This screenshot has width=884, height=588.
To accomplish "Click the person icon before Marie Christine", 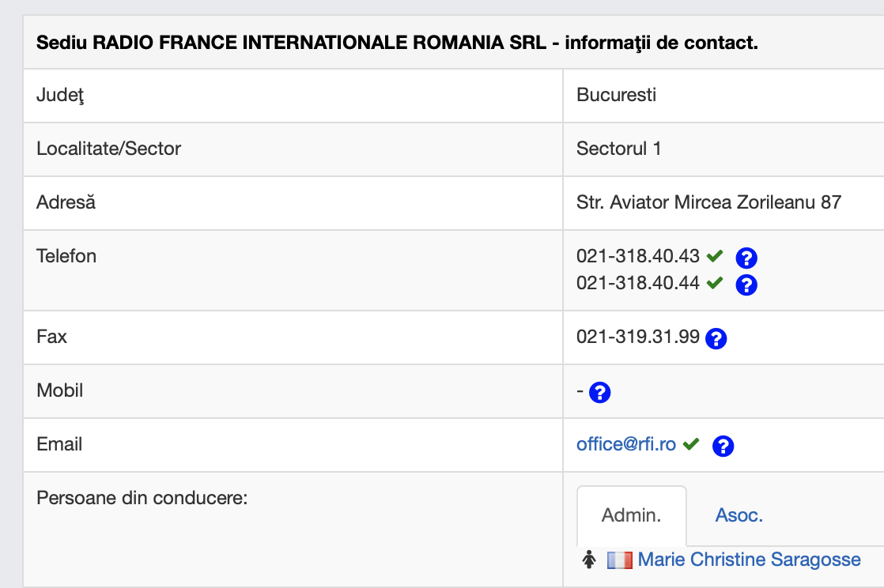I will [588, 560].
